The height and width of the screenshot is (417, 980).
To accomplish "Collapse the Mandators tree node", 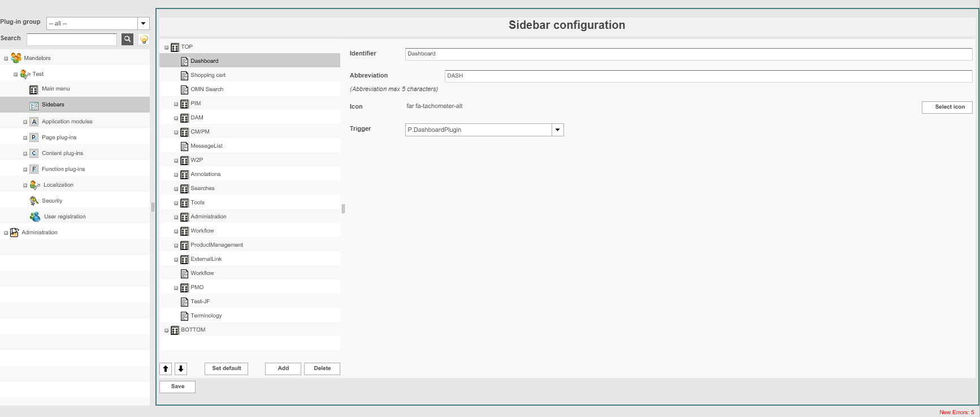I will click(6, 59).
